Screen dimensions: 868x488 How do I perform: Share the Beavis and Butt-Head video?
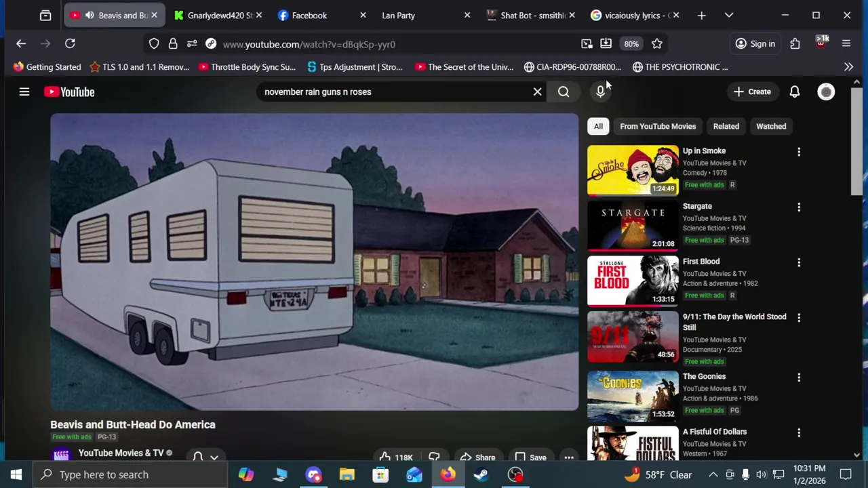coord(477,457)
